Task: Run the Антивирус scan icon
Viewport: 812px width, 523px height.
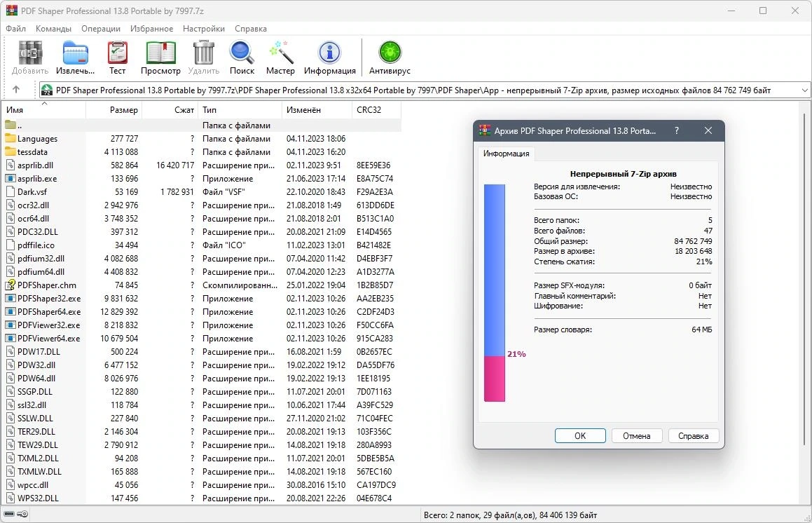Action: click(x=390, y=53)
